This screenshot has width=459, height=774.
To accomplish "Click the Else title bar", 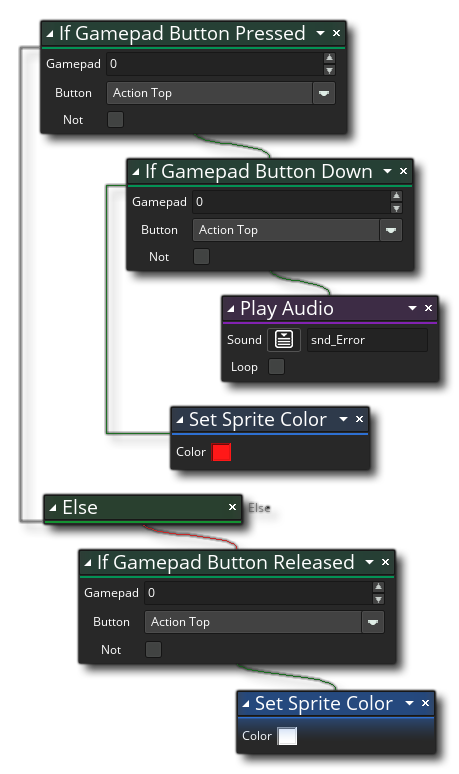I will 143,507.
